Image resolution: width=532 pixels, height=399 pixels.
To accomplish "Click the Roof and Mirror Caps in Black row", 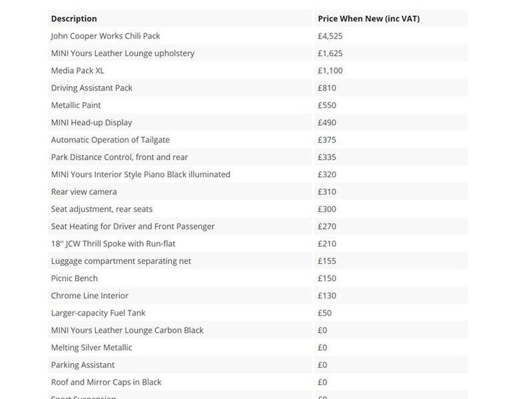I will click(x=258, y=382).
